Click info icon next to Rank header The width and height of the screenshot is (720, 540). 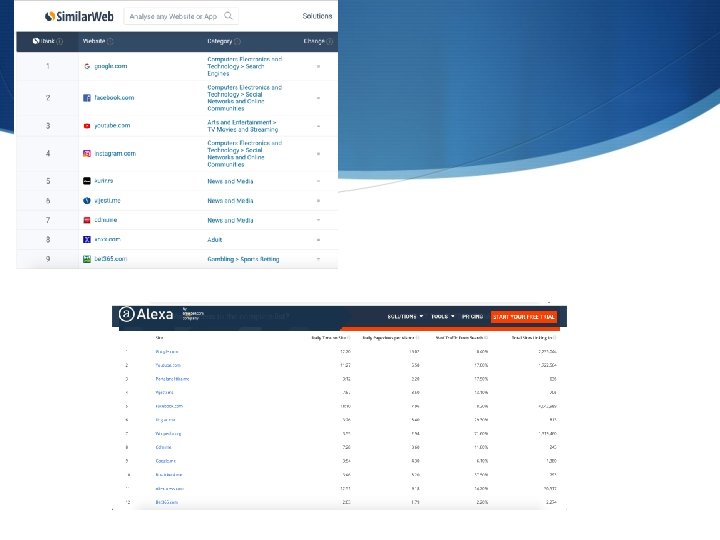click(x=60, y=41)
